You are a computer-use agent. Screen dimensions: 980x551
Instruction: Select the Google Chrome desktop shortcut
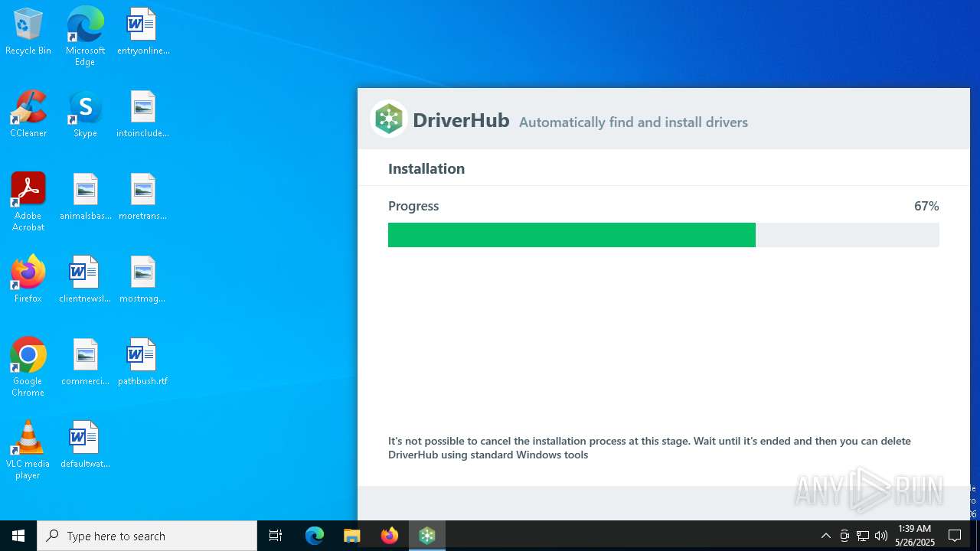tap(28, 367)
